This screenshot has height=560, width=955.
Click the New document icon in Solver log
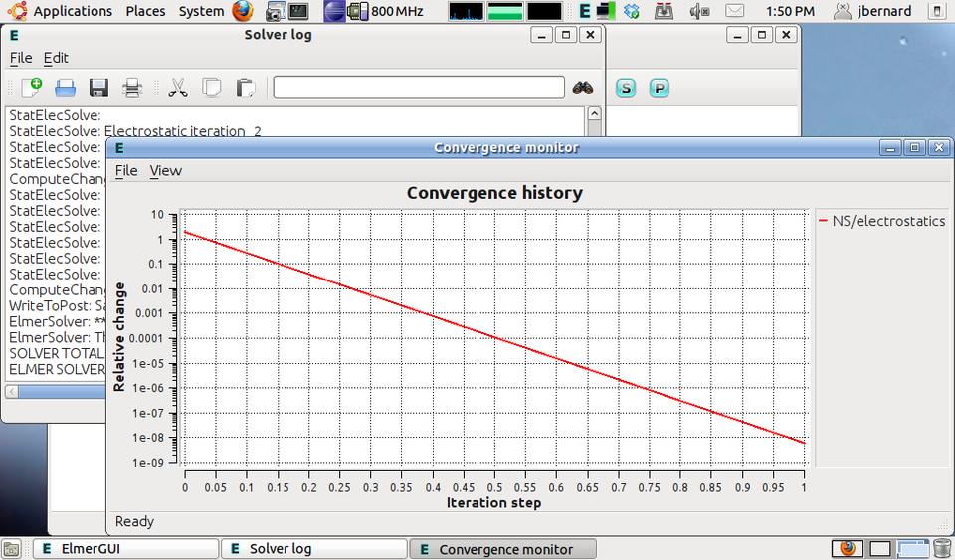[31, 88]
